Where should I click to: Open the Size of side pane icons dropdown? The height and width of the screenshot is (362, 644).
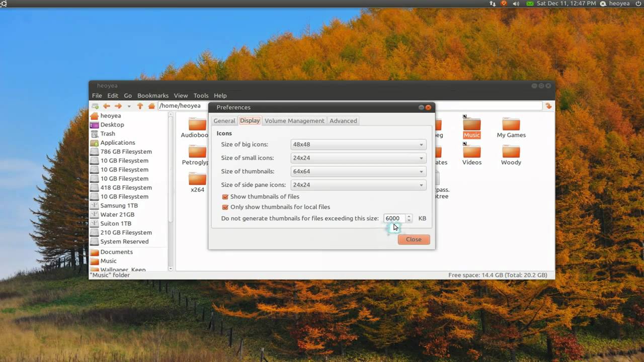(358, 185)
